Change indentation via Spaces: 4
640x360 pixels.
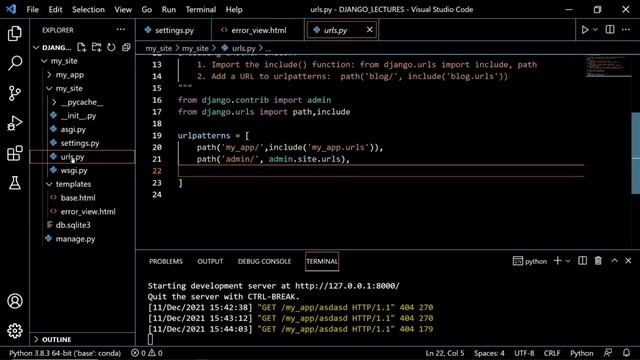pos(489,353)
